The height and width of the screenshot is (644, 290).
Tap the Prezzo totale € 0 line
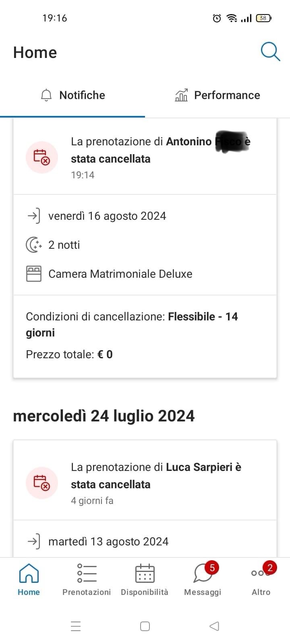point(69,355)
